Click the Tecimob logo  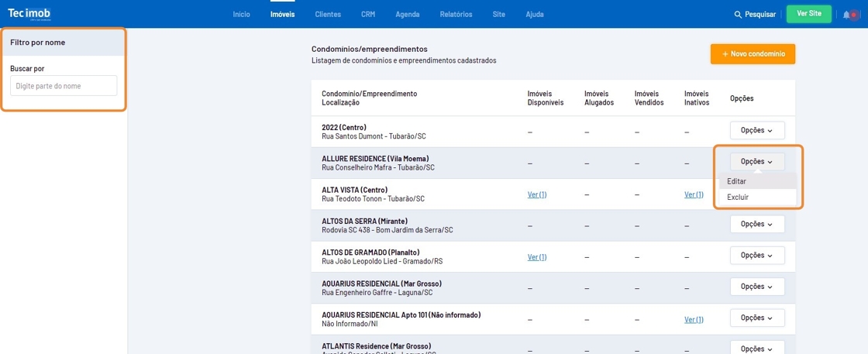tap(29, 14)
